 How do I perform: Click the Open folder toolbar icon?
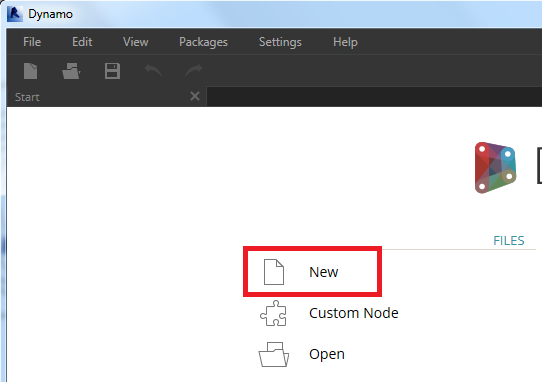coord(71,71)
